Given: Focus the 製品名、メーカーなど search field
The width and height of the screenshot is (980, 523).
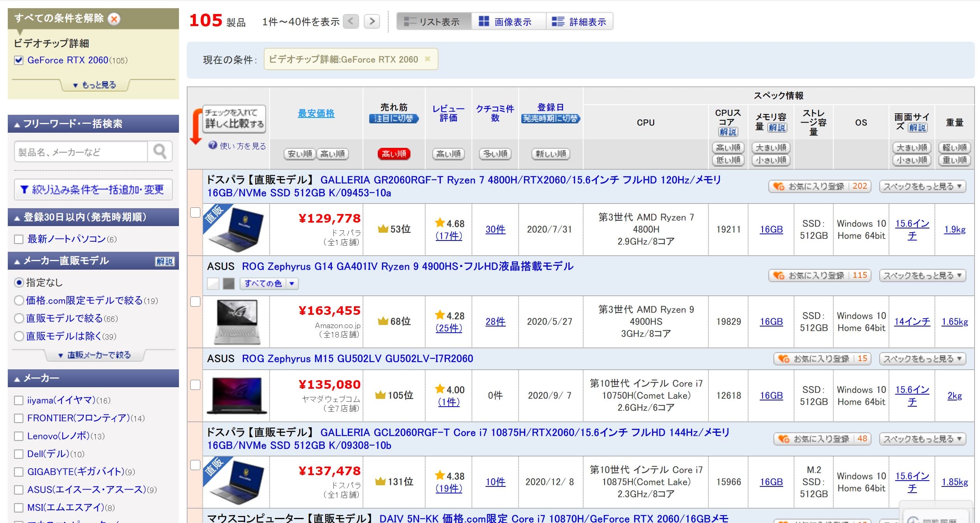Looking at the screenshot, I should click(81, 151).
